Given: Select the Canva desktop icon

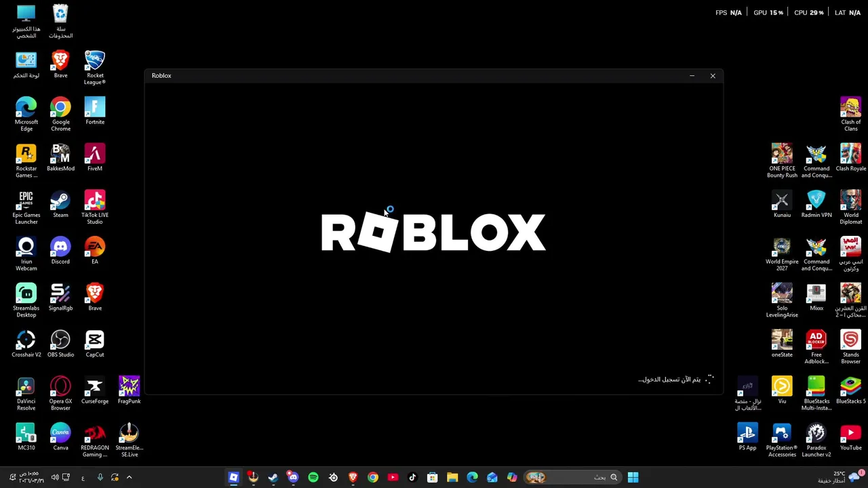Looking at the screenshot, I should pos(60,436).
